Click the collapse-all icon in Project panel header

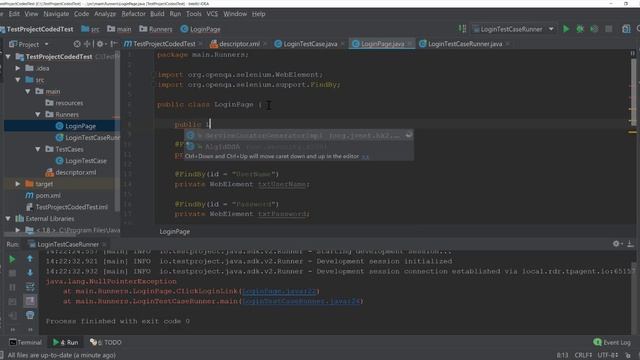pos(87,44)
